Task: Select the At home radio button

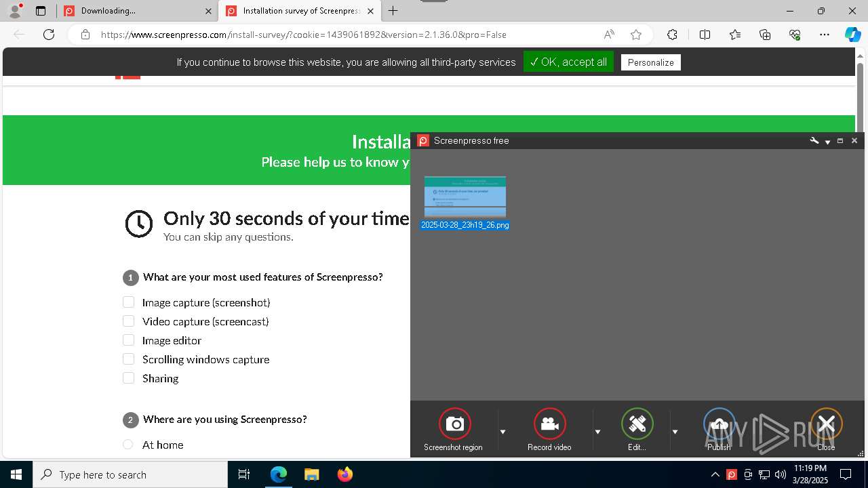Action: pos(128,445)
